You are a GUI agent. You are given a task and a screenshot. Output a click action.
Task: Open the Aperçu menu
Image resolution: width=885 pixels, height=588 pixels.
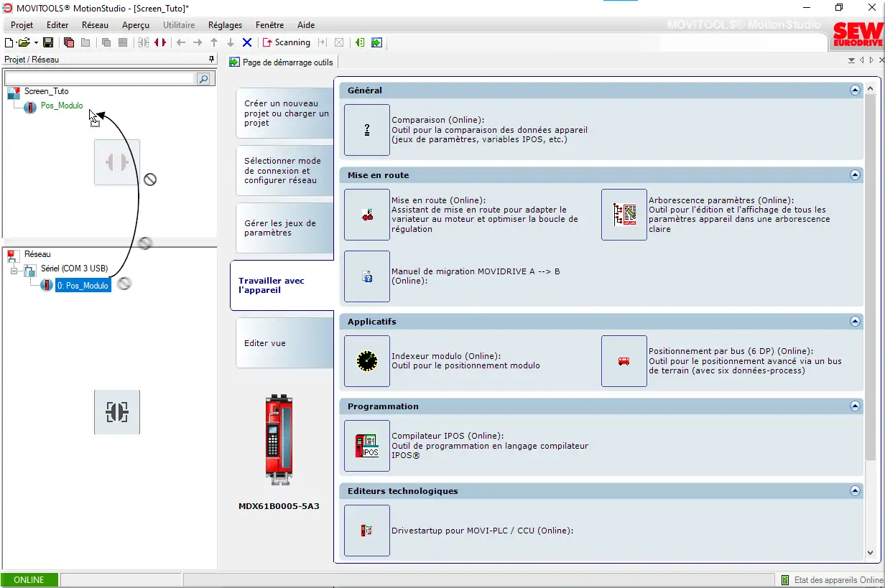(136, 25)
